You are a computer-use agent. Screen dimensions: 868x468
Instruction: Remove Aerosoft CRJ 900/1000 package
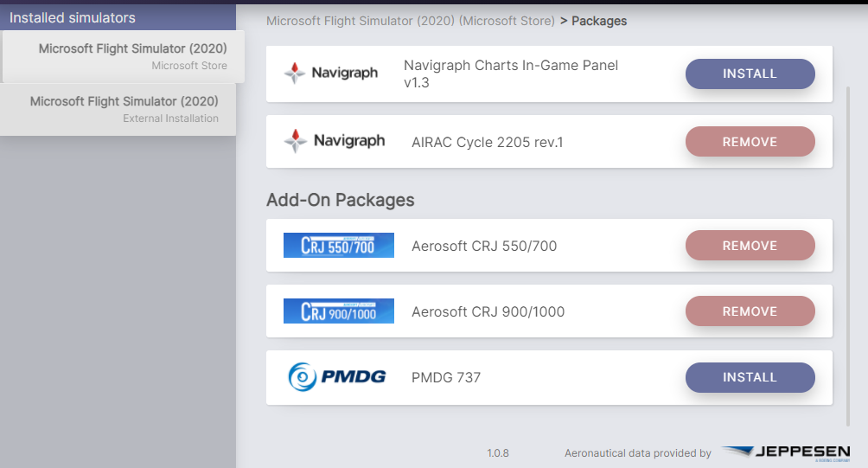click(750, 311)
